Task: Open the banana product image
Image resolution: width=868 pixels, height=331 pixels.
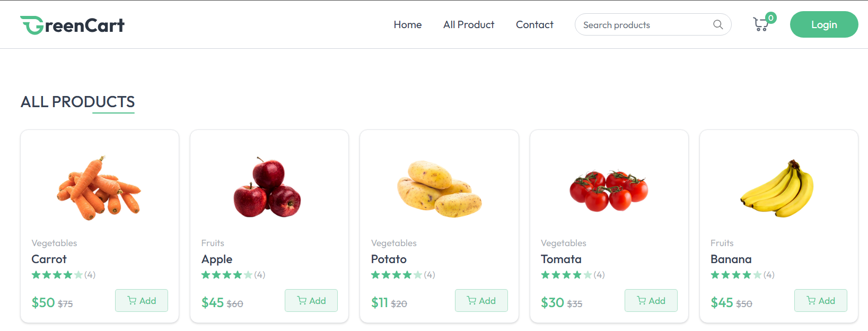Action: [x=778, y=189]
